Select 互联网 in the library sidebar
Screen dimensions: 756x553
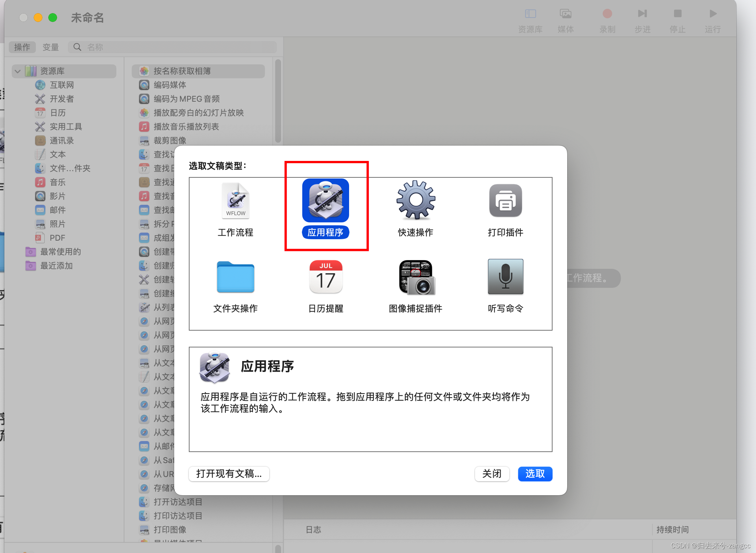click(62, 85)
